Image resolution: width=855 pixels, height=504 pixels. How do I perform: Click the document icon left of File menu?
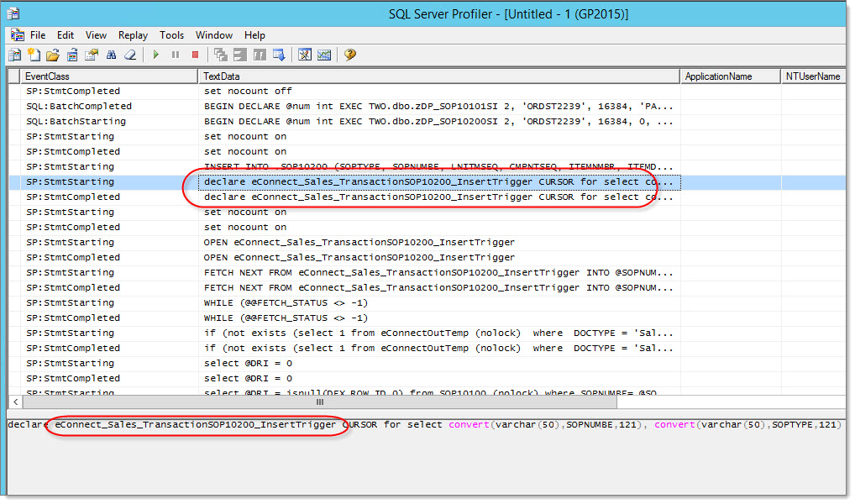click(x=17, y=35)
